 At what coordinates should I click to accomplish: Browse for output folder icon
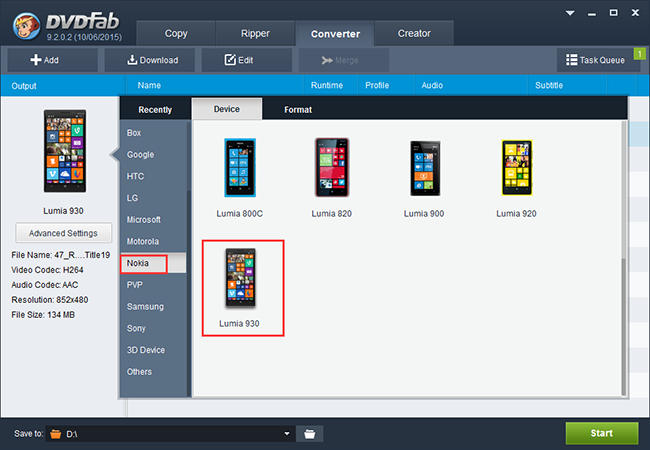310,434
